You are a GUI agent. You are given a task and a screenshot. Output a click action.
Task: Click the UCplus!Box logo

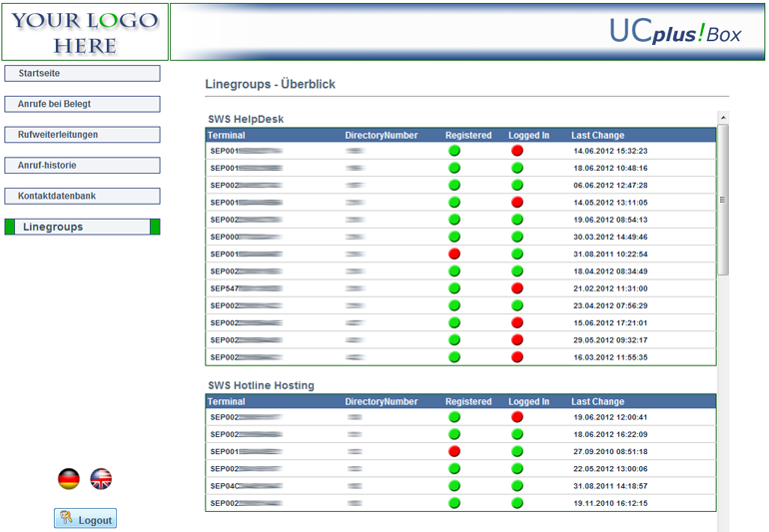675,31
